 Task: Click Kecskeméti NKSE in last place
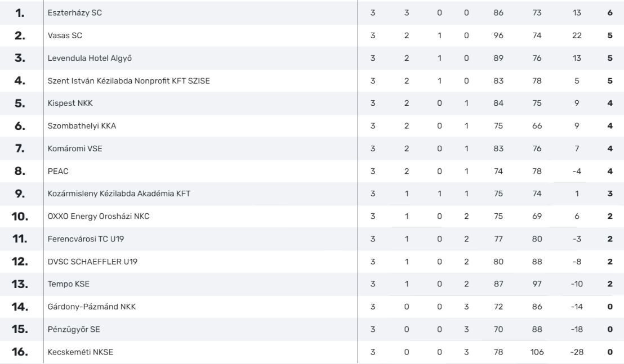81,352
